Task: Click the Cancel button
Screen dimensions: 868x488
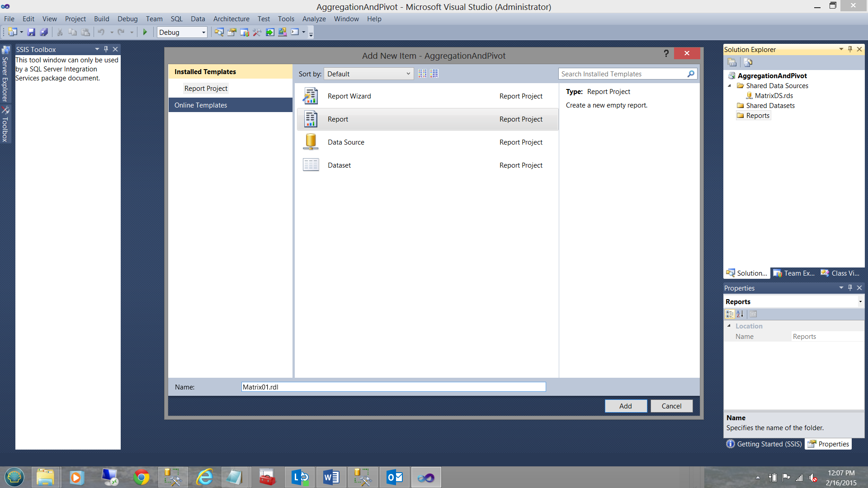Action: 671,406
